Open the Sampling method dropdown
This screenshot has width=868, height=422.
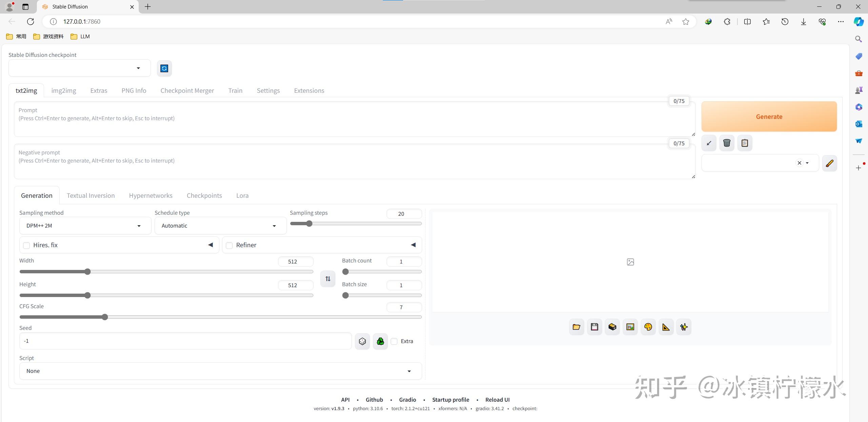coord(85,226)
